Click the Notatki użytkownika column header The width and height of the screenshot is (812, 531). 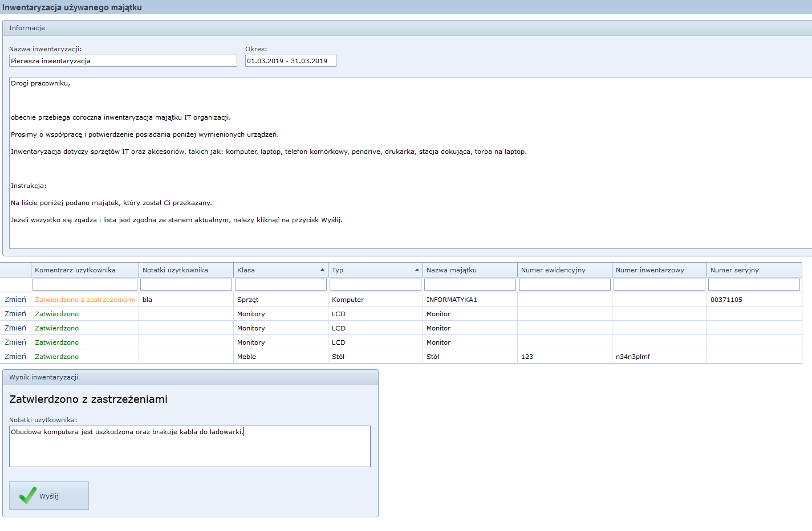(x=186, y=270)
